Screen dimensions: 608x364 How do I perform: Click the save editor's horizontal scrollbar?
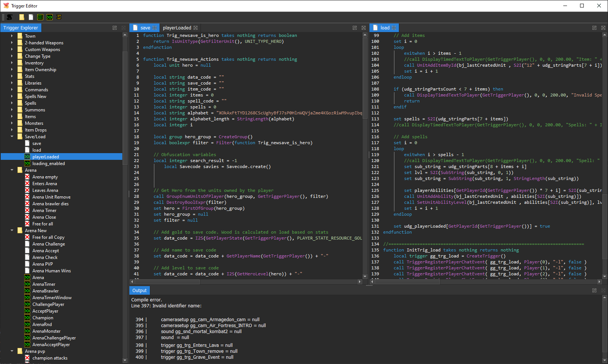[168, 282]
